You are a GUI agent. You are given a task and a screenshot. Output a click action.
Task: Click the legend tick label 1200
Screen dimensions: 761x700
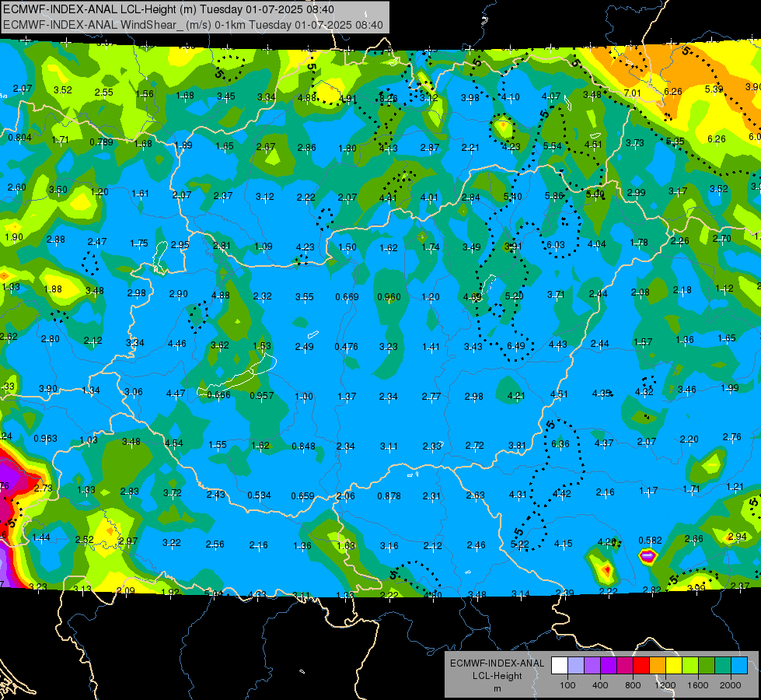(x=665, y=685)
